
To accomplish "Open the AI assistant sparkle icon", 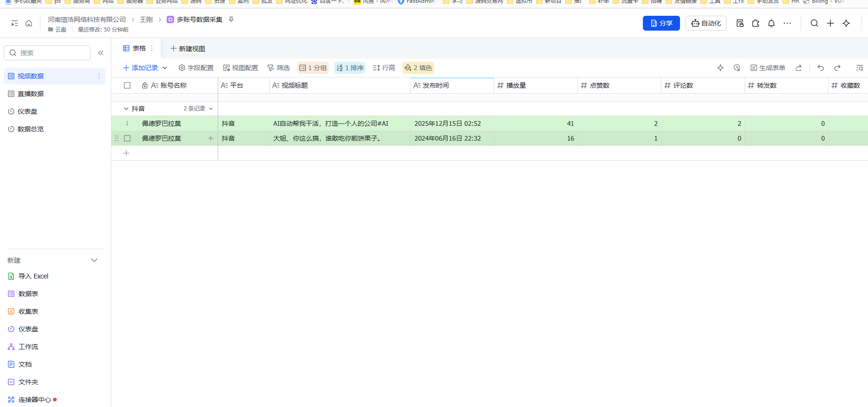I will [846, 23].
